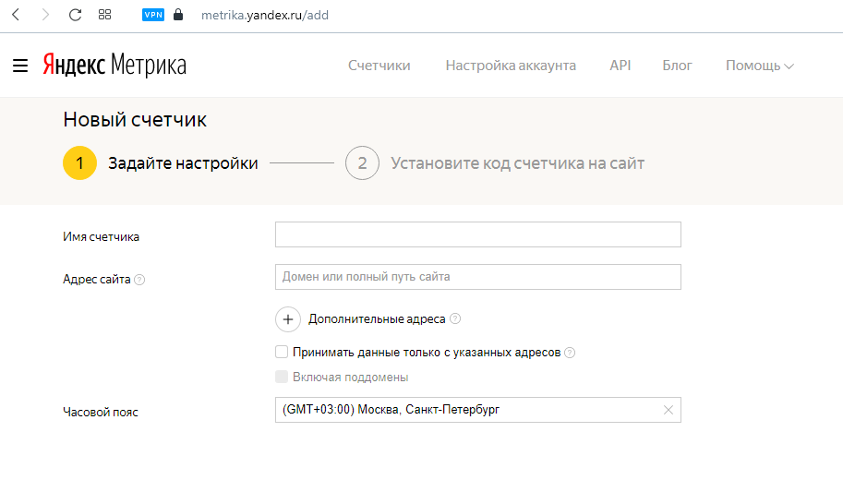Screen dimensions: 843x504
Task: Reload the page with the refresh icon
Action: (x=76, y=15)
